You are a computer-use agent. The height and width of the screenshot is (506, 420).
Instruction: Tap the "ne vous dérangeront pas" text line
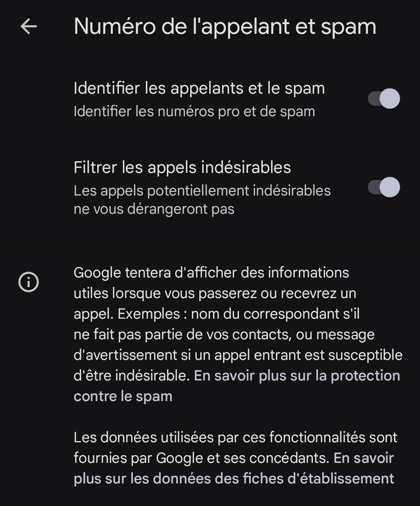[154, 209]
